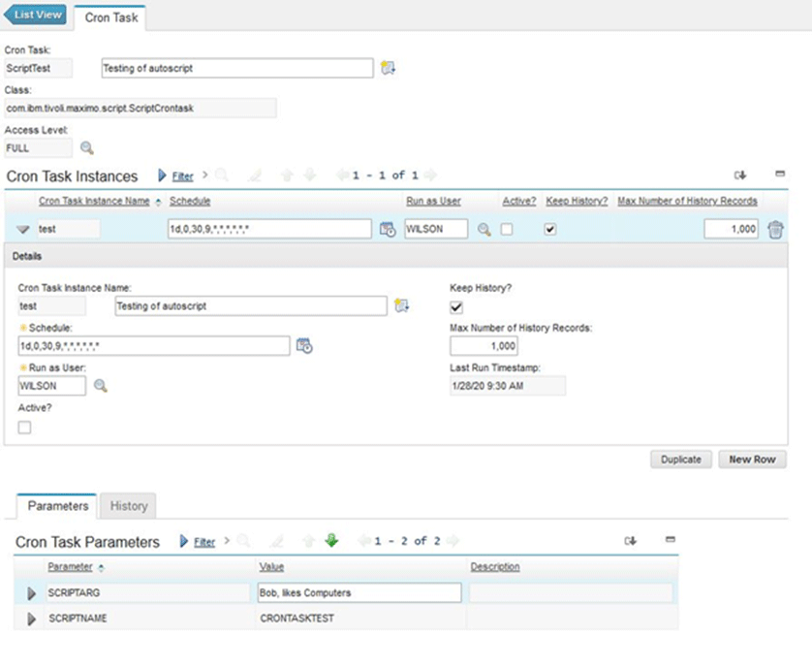Go back to List View
812x668 pixels.
37,15
